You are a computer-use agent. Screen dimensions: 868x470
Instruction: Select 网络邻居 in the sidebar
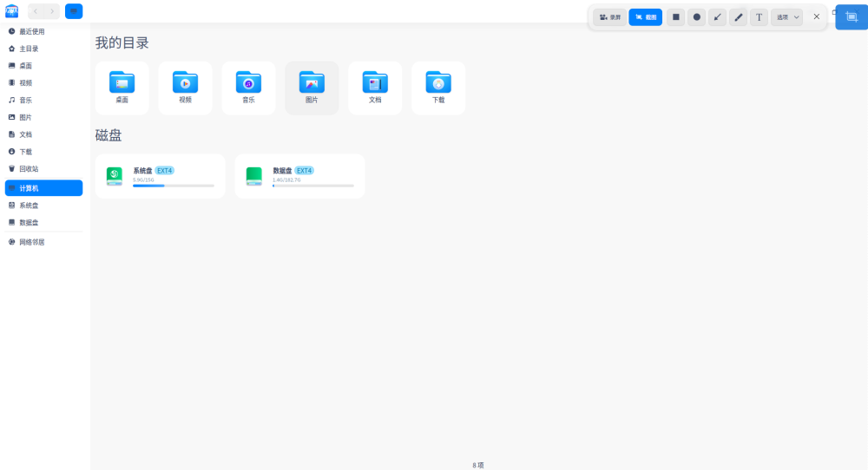31,242
